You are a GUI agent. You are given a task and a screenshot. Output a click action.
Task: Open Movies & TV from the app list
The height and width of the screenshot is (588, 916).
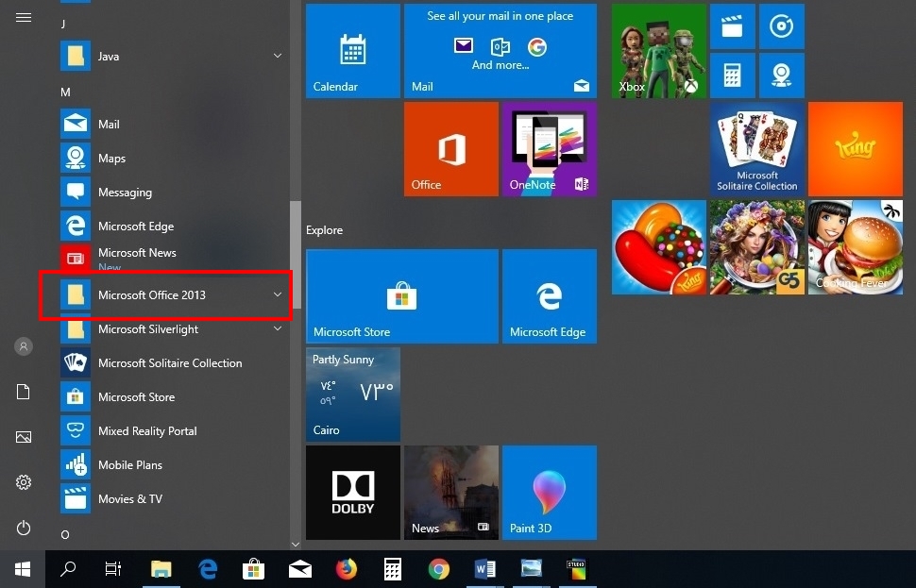click(x=171, y=498)
